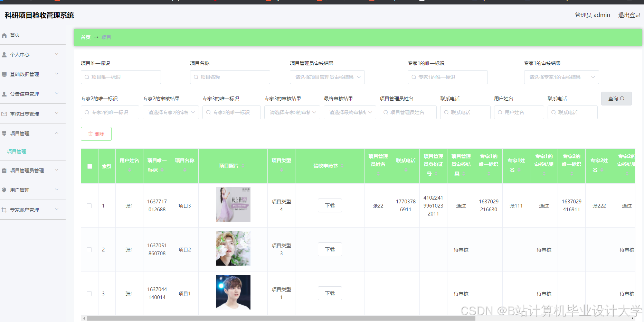Click the scrollbar left arrow under table
Viewport: 644px width, 322px height.
pyautogui.click(x=84, y=319)
